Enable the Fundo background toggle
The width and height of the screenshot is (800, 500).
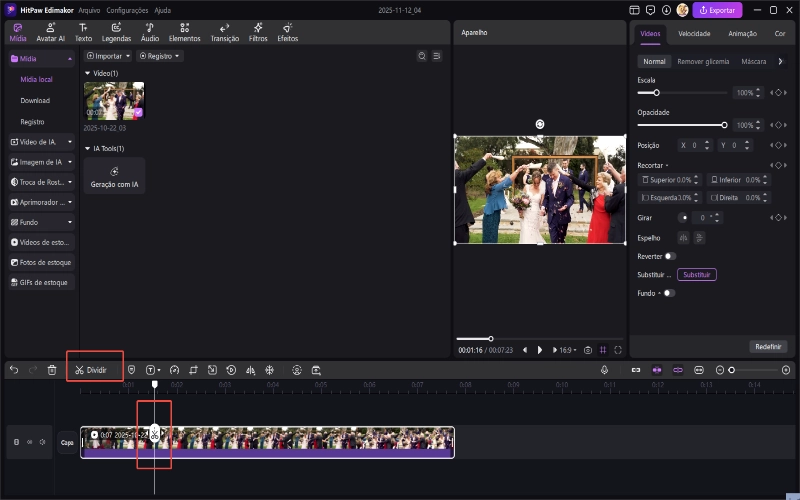click(668, 293)
